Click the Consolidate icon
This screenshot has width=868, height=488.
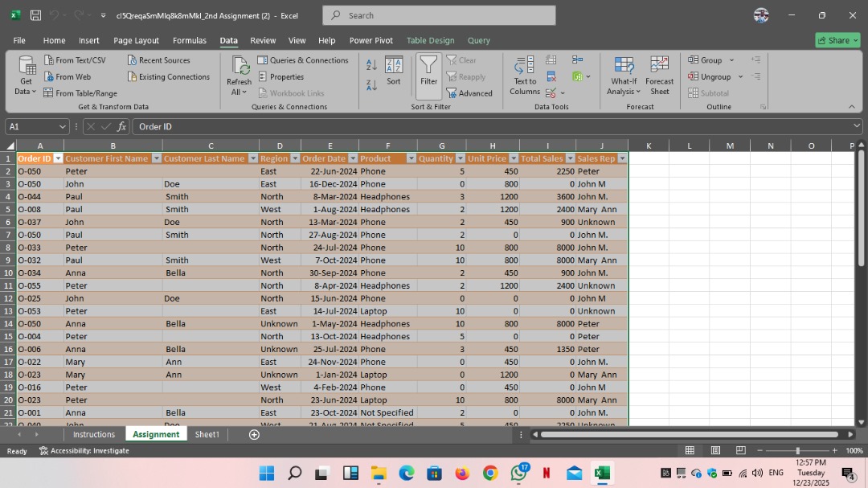coord(577,59)
